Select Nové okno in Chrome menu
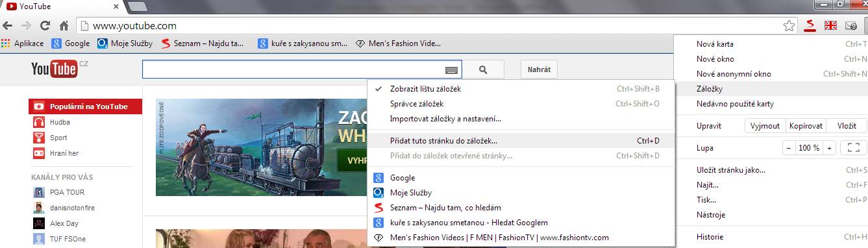This screenshot has width=868, height=248. [771, 59]
